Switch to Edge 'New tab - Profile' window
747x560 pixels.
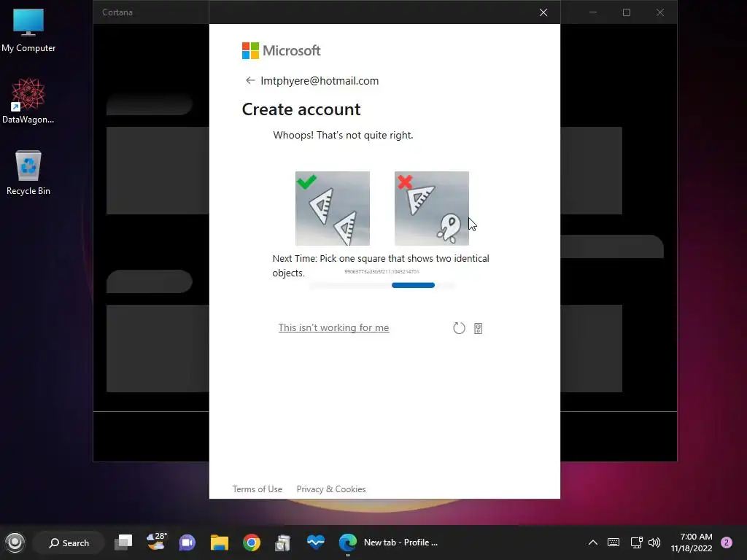[x=388, y=542]
